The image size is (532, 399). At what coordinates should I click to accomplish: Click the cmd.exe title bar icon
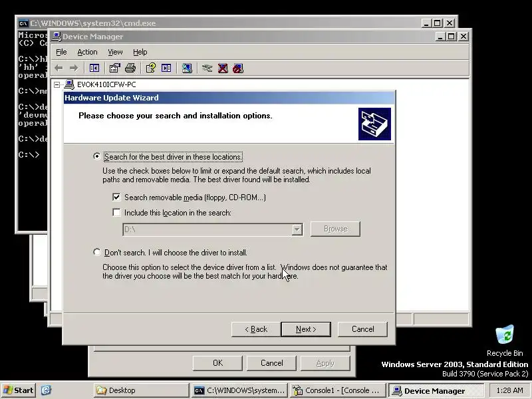(23, 23)
